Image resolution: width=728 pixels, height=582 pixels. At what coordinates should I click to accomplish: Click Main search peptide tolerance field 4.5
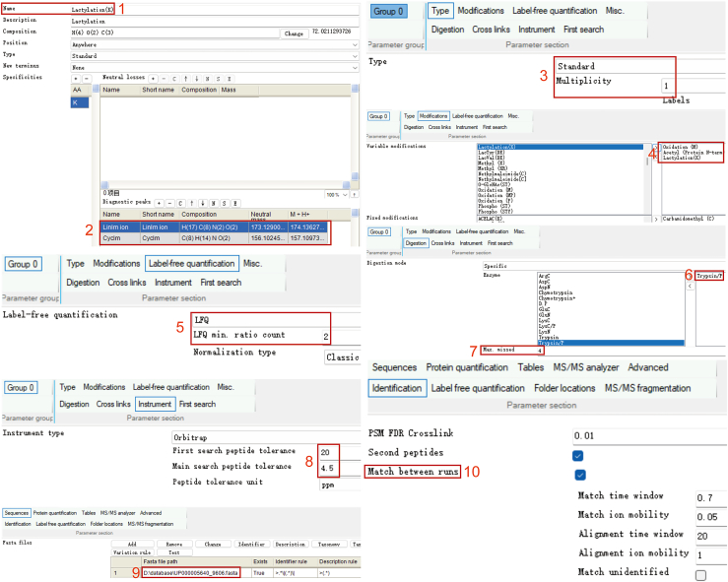340,468
